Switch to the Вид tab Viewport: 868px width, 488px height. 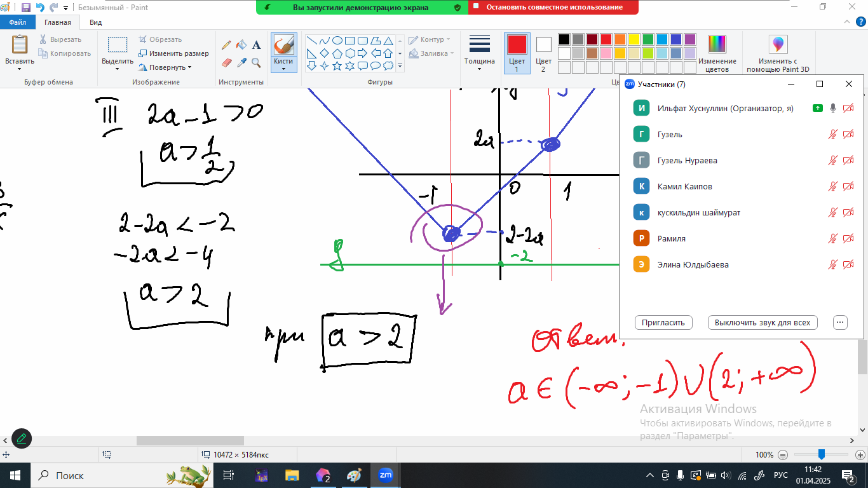(x=95, y=22)
